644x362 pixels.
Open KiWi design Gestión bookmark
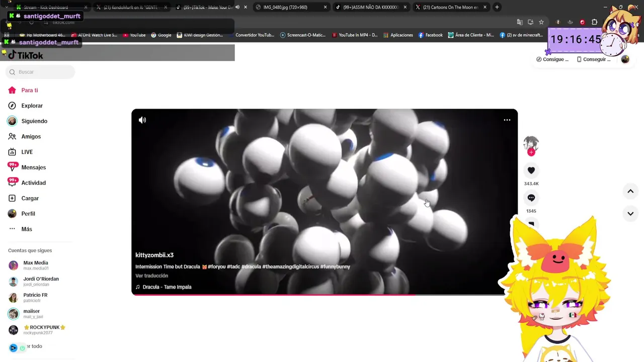(200, 35)
